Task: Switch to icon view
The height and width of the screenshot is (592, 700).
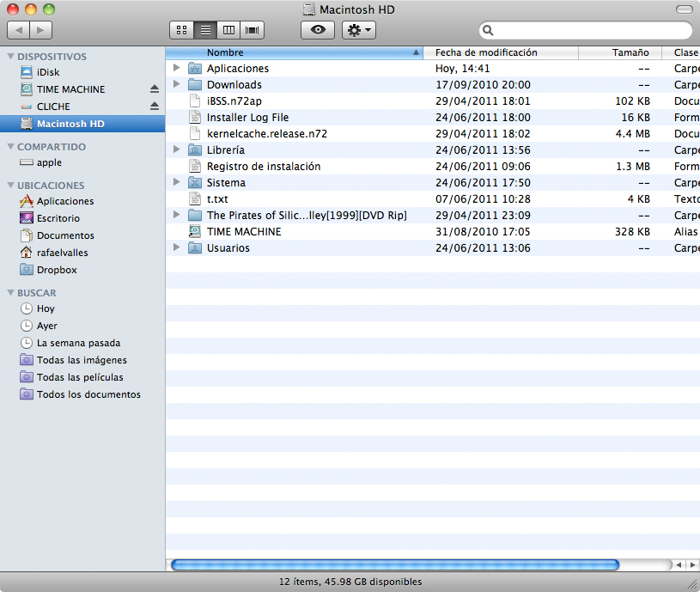Action: coord(182,30)
